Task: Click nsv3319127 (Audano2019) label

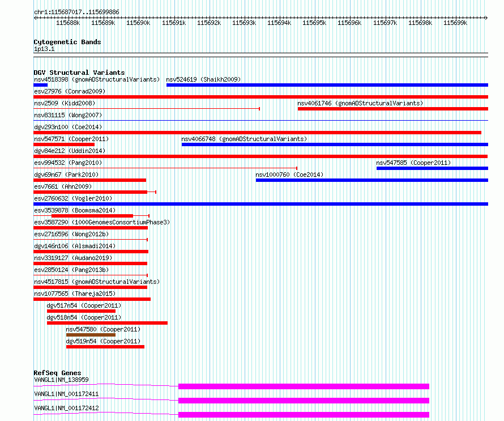Action: (x=73, y=258)
